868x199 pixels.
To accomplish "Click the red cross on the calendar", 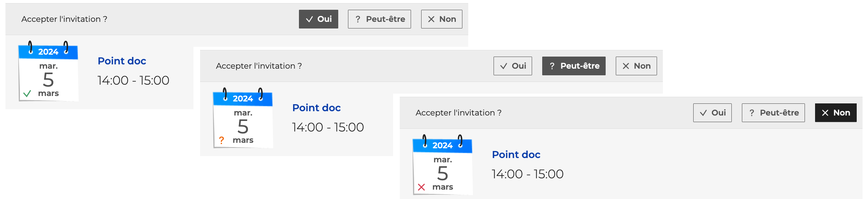I will [421, 187].
